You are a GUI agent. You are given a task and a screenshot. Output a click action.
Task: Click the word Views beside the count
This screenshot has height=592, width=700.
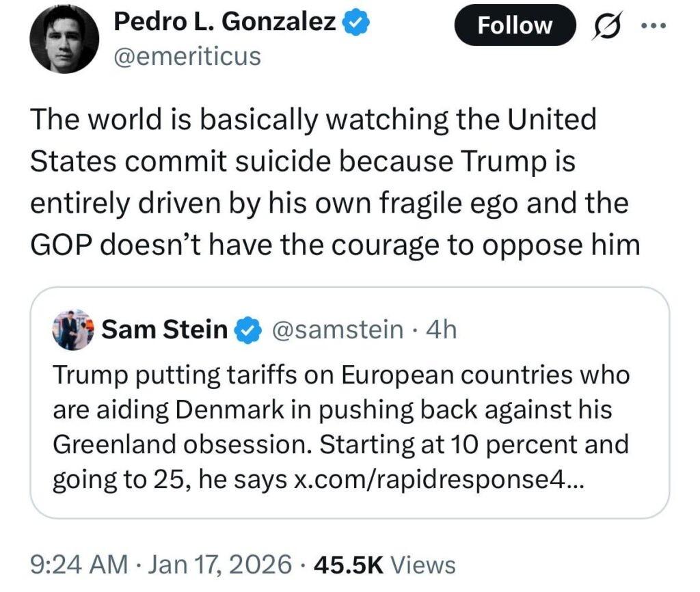pyautogui.click(x=426, y=565)
